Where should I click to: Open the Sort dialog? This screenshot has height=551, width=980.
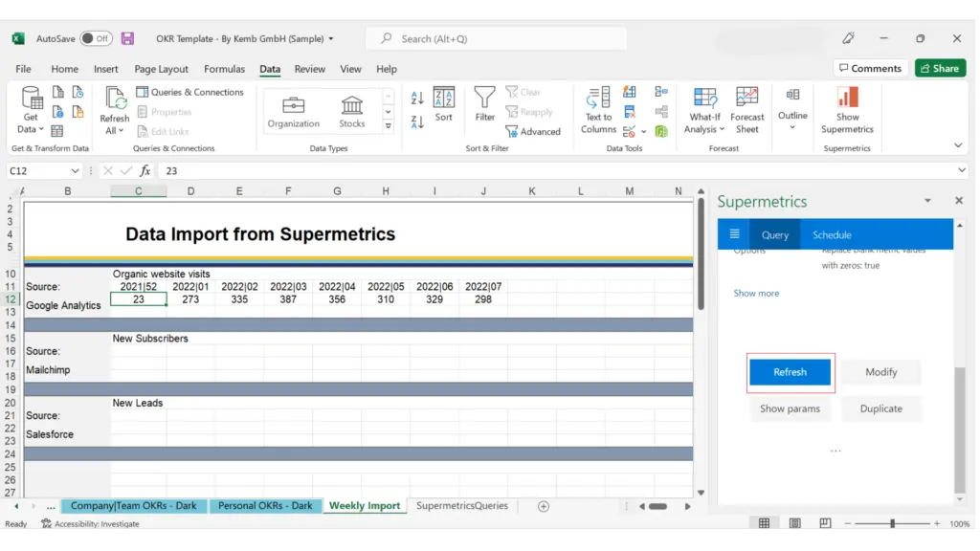443,104
